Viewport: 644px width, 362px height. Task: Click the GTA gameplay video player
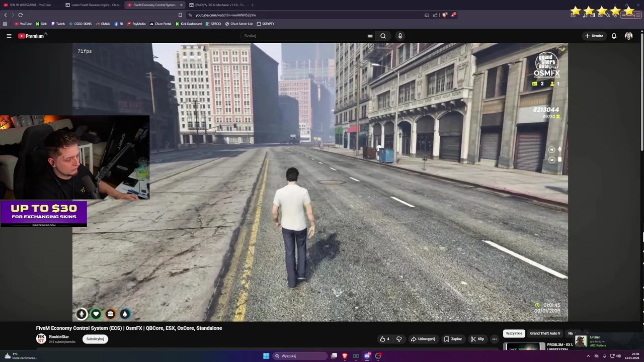(x=320, y=182)
